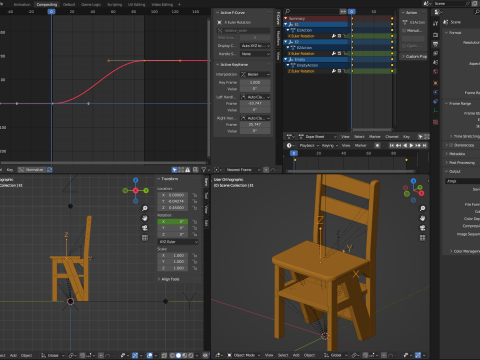The width and height of the screenshot is (480, 360).
Task: Toggle camera view icon in left viewport
Action: click(145, 228)
